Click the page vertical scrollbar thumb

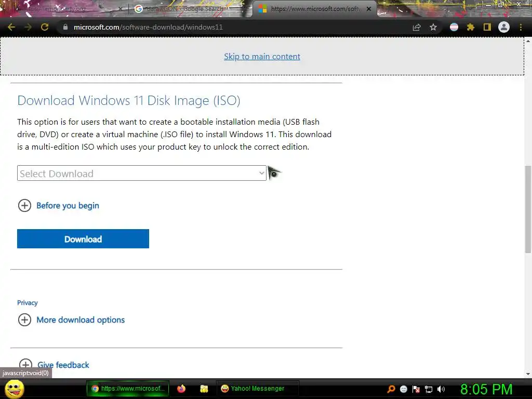tap(528, 209)
